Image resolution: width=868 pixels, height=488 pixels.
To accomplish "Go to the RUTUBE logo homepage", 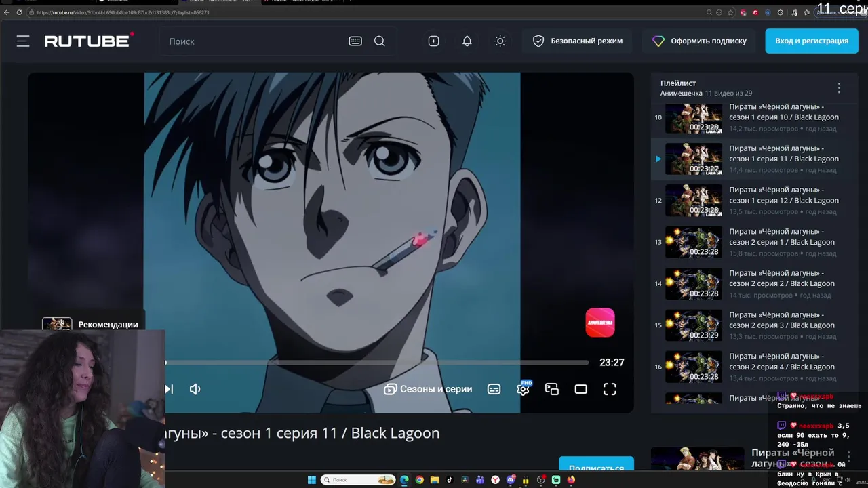I will tap(89, 41).
